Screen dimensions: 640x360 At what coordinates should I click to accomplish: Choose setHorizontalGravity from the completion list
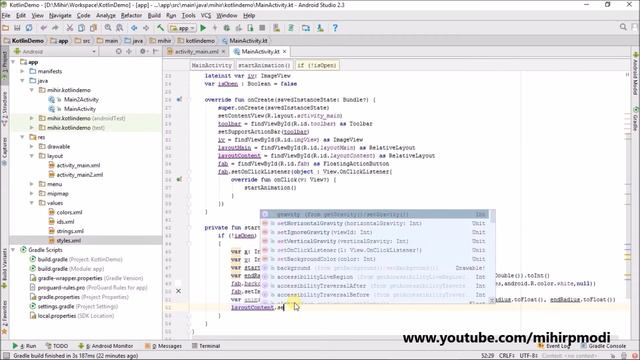tap(374, 223)
